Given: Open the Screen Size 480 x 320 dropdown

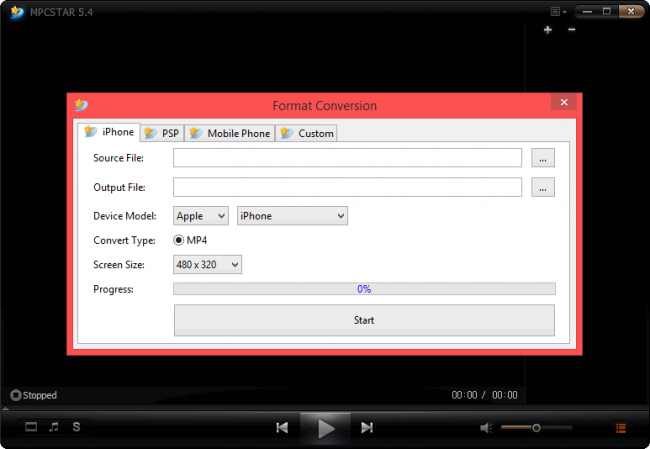Looking at the screenshot, I should pyautogui.click(x=207, y=265).
